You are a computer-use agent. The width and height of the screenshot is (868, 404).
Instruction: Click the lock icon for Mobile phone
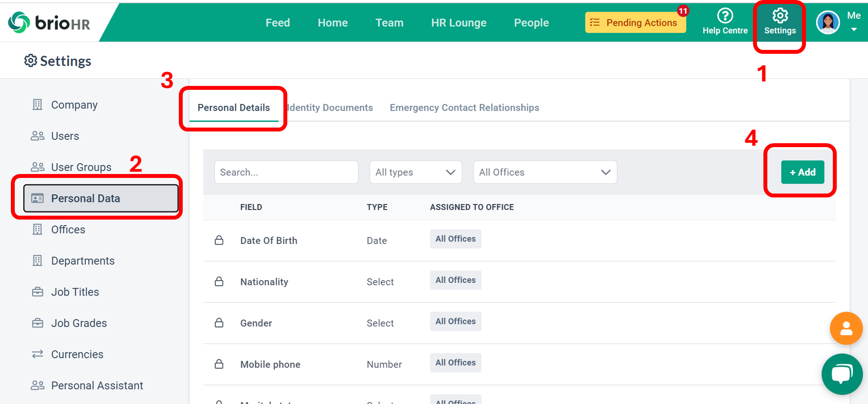pos(219,364)
